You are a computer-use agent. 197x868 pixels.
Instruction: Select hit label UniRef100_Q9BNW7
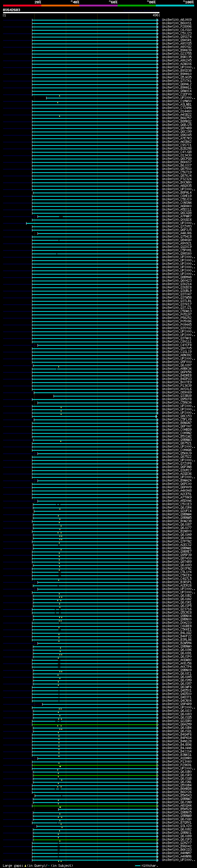[x=177, y=799]
